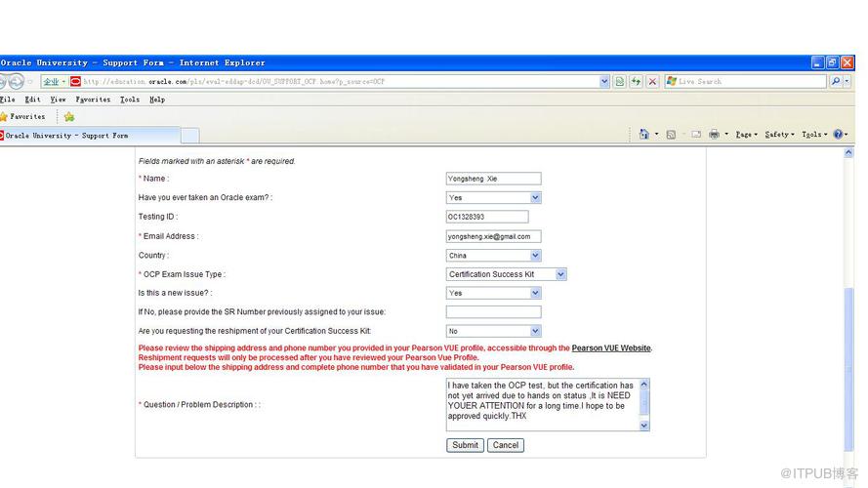Viewport: 868px width, 488px height.
Task: Click the red Stop loading X icon
Action: coord(652,81)
